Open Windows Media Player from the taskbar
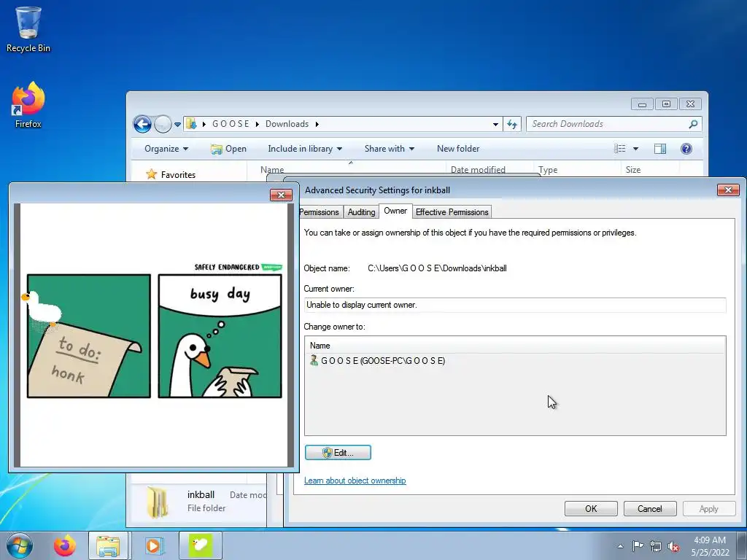747x560 pixels. click(154, 545)
